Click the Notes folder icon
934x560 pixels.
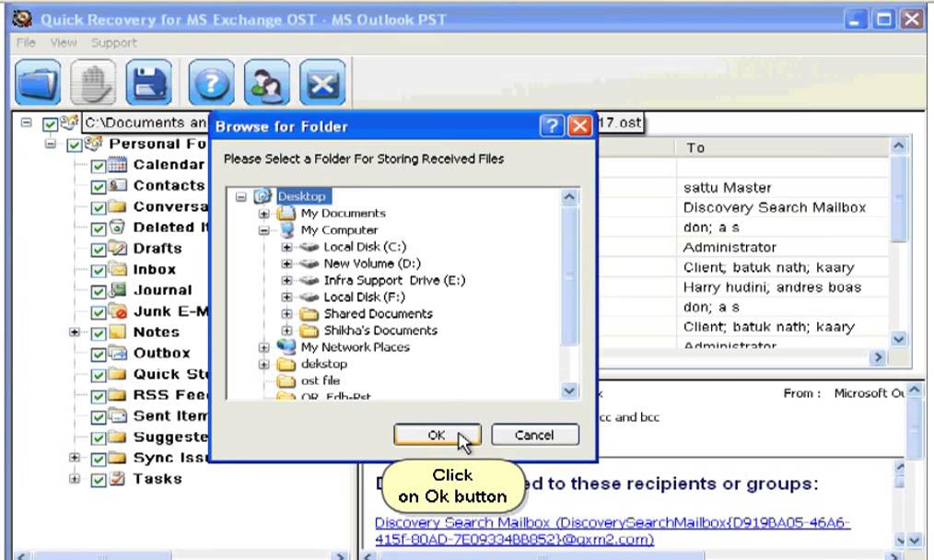click(x=118, y=332)
